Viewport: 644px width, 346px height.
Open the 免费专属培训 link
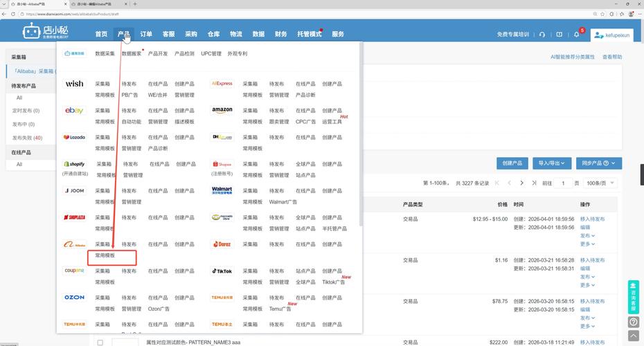[x=513, y=35]
